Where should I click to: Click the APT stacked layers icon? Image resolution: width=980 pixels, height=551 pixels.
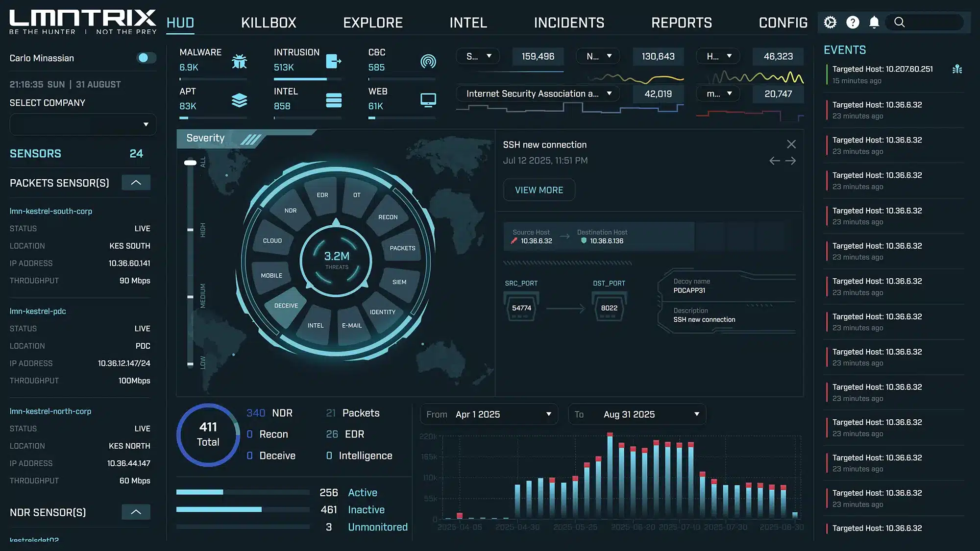click(x=239, y=100)
